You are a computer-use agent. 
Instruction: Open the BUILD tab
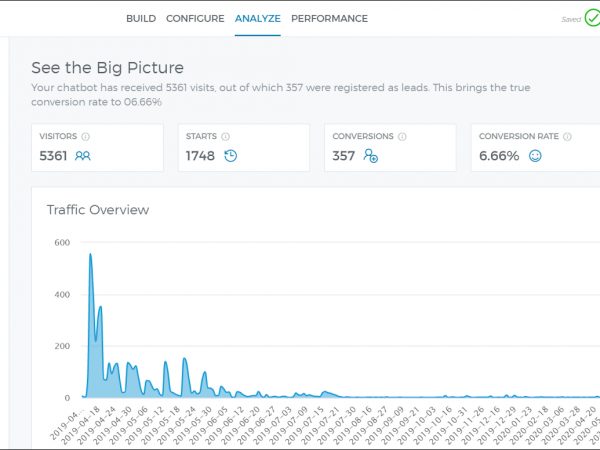pos(140,18)
